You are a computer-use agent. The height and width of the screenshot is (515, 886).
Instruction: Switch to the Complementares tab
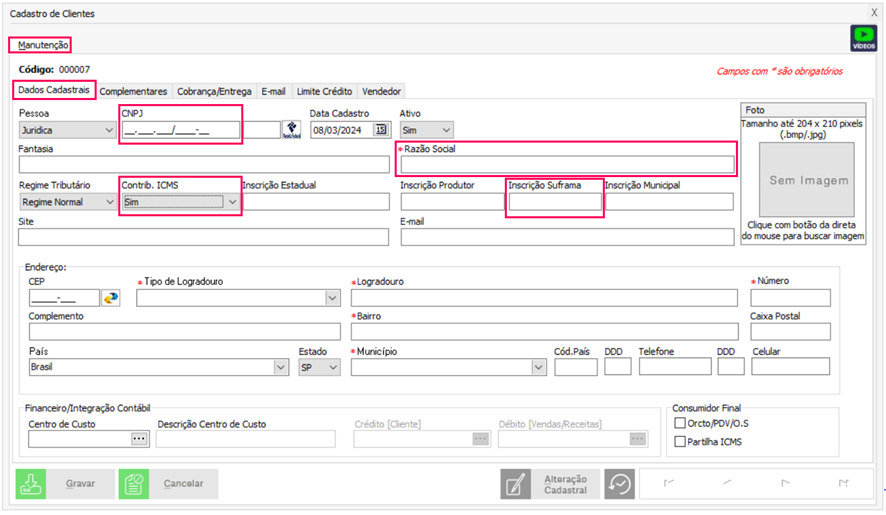[x=134, y=91]
